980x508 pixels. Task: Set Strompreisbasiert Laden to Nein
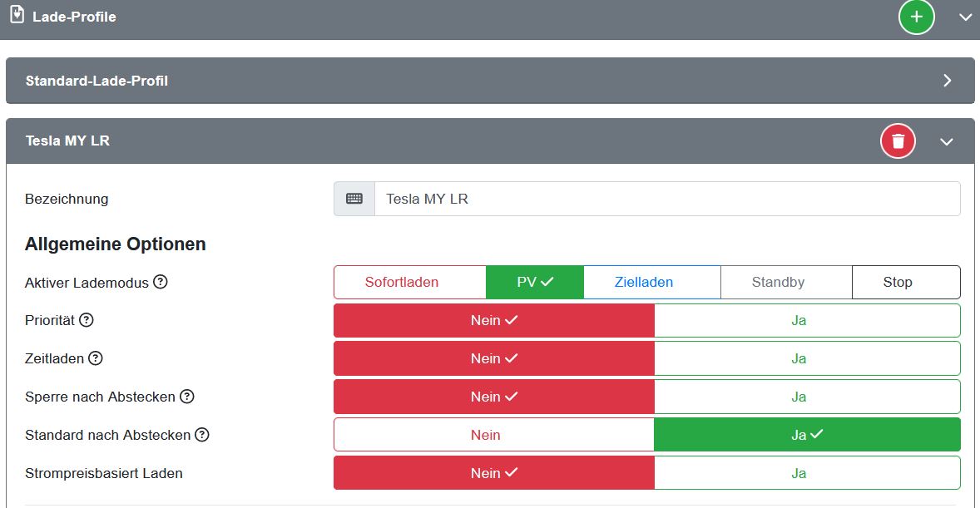[494, 473]
